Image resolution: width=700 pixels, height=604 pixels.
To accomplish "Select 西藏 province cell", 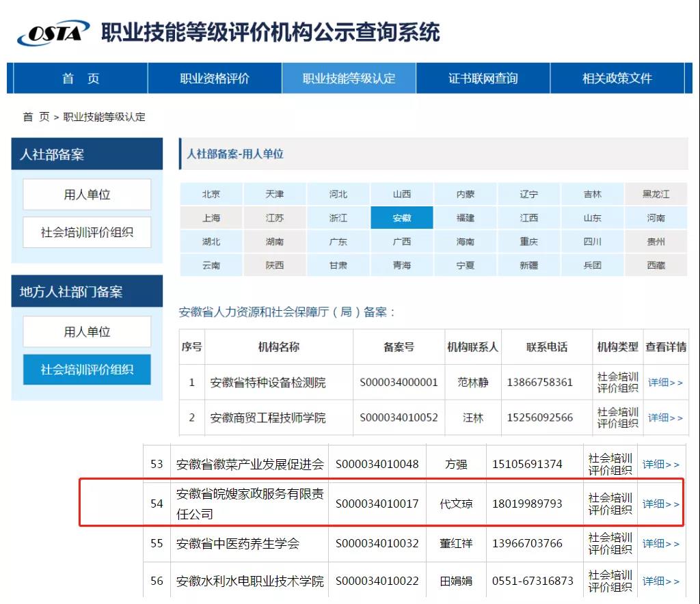I will [x=656, y=265].
